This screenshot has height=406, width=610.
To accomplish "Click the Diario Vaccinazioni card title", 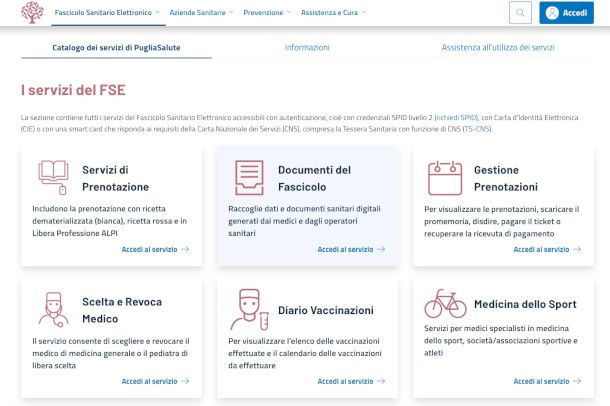I will [x=326, y=310].
